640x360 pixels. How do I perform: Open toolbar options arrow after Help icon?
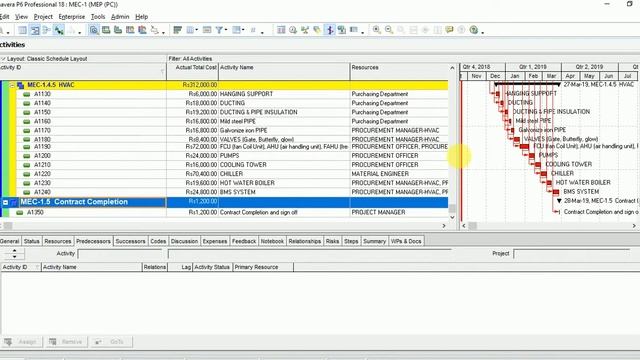tap(483, 32)
